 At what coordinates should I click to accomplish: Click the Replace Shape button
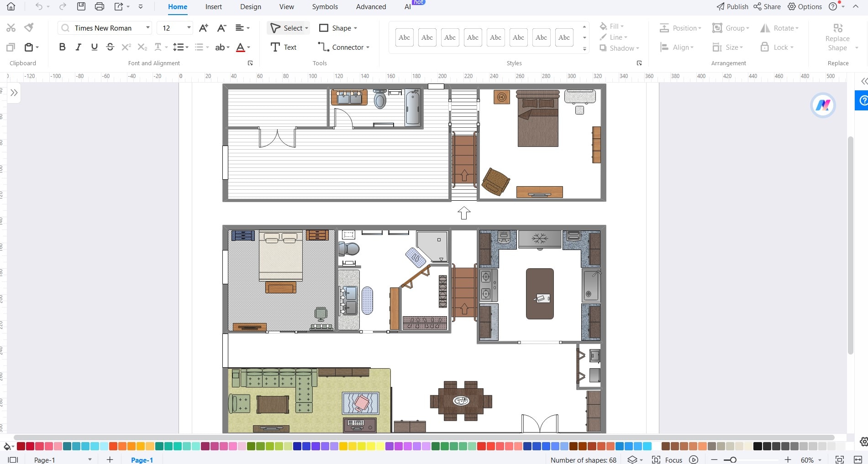[837, 37]
